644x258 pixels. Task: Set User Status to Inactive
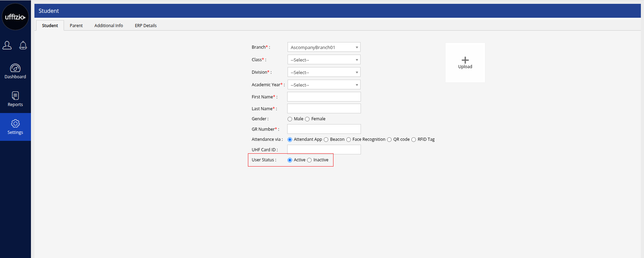pos(309,160)
